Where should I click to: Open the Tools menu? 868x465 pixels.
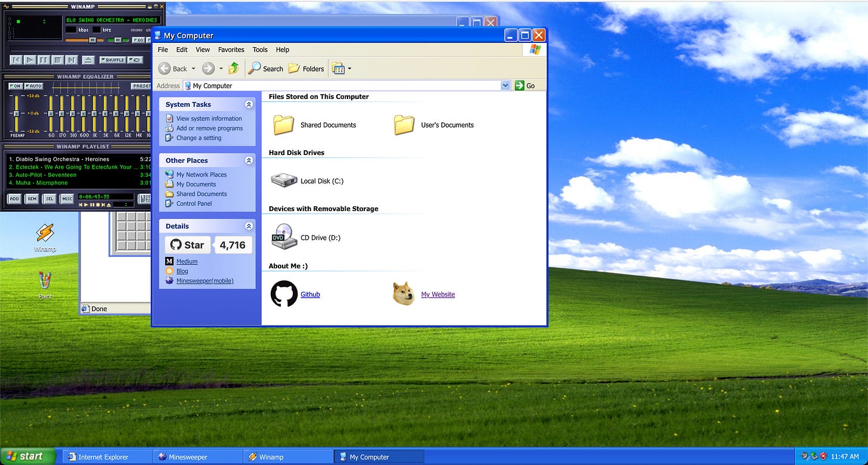[x=260, y=49]
